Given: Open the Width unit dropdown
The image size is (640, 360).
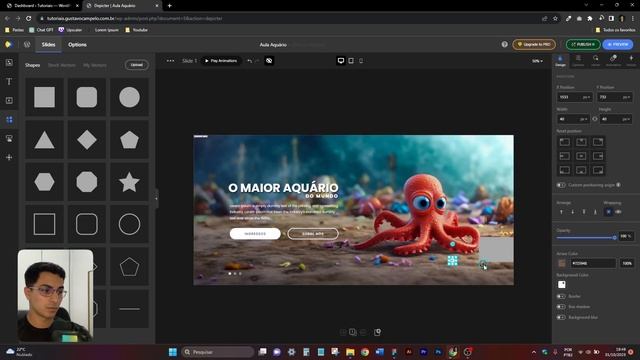Looking at the screenshot, I should 584,119.
